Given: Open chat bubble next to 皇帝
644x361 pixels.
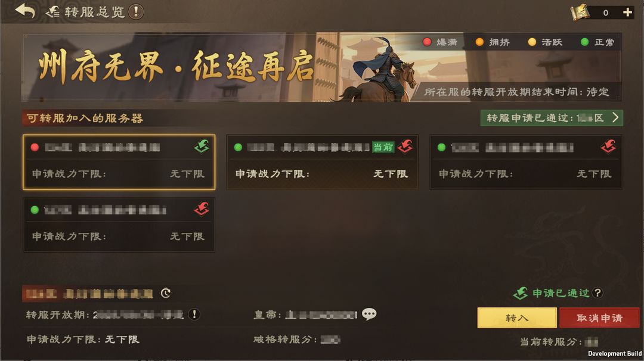Looking at the screenshot, I should tap(369, 314).
